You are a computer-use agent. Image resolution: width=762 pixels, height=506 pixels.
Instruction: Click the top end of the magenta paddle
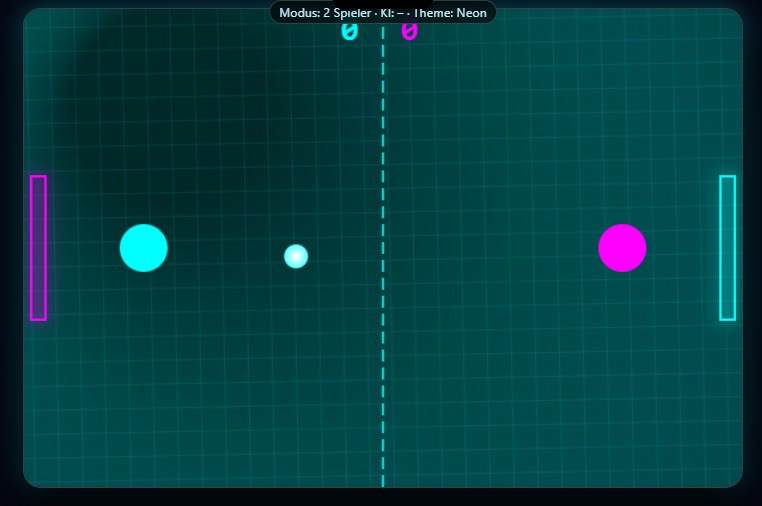tap(38, 180)
